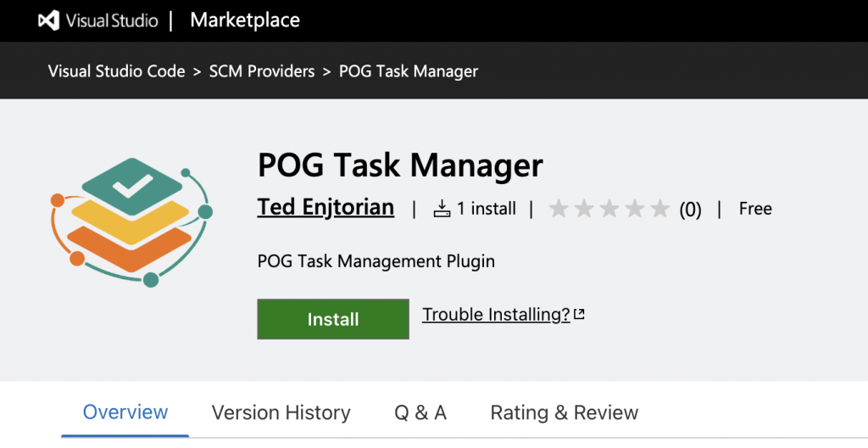Click the fourth rating star
The height and width of the screenshot is (448, 868).
coord(634,209)
